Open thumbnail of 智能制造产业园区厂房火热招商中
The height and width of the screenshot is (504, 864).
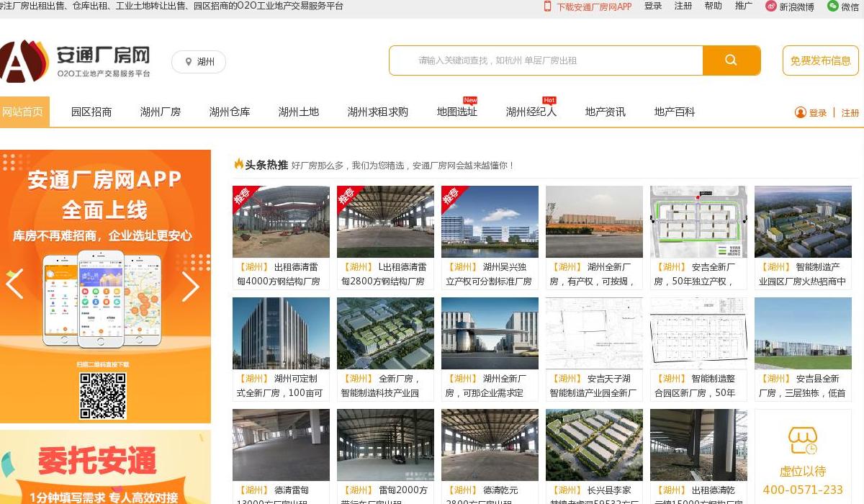click(x=803, y=222)
